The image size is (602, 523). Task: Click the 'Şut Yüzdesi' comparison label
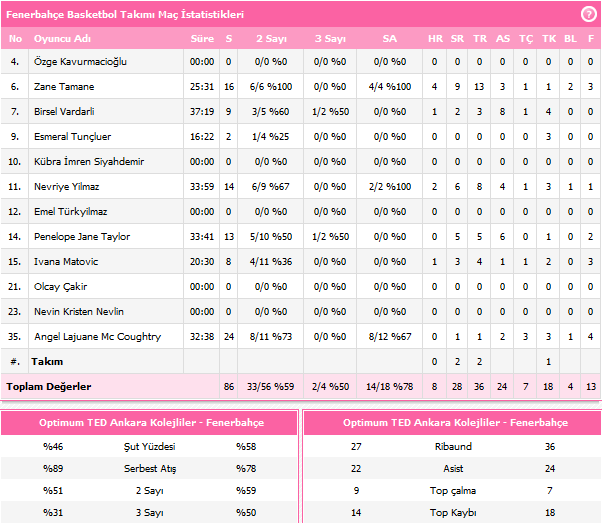pyautogui.click(x=149, y=447)
